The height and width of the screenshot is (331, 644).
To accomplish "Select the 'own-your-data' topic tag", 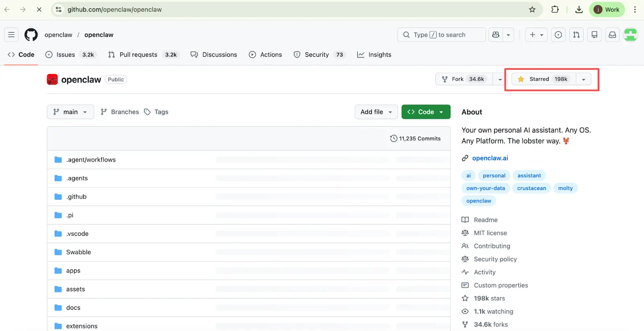I will 486,188.
